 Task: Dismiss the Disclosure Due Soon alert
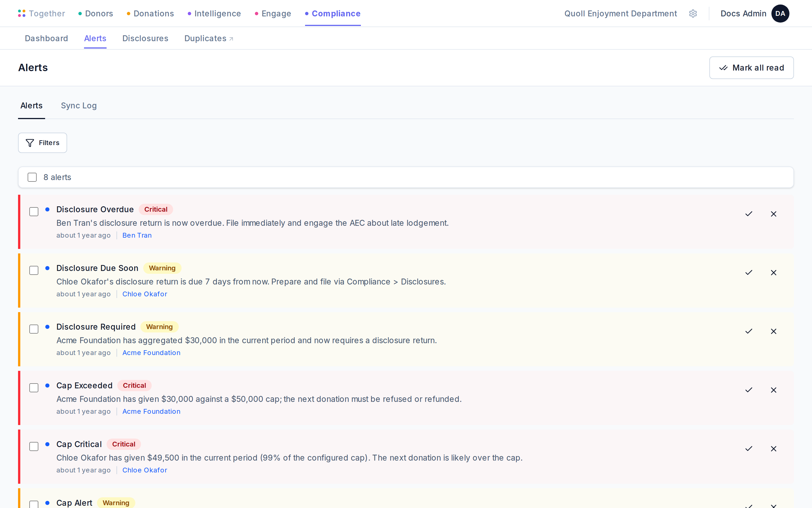tap(773, 272)
